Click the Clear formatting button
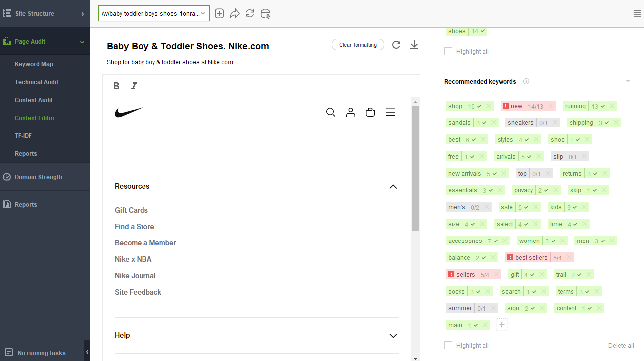This screenshot has width=644, height=361. pos(358,45)
